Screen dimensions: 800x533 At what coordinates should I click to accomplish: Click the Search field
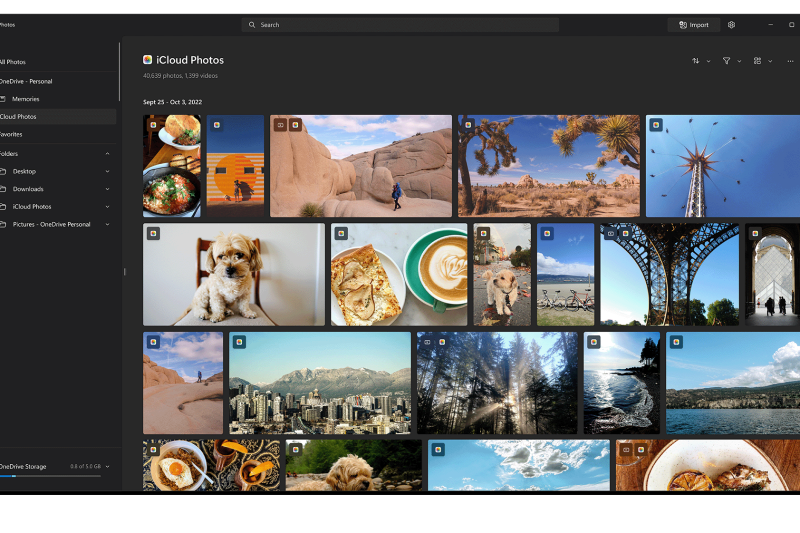click(400, 24)
